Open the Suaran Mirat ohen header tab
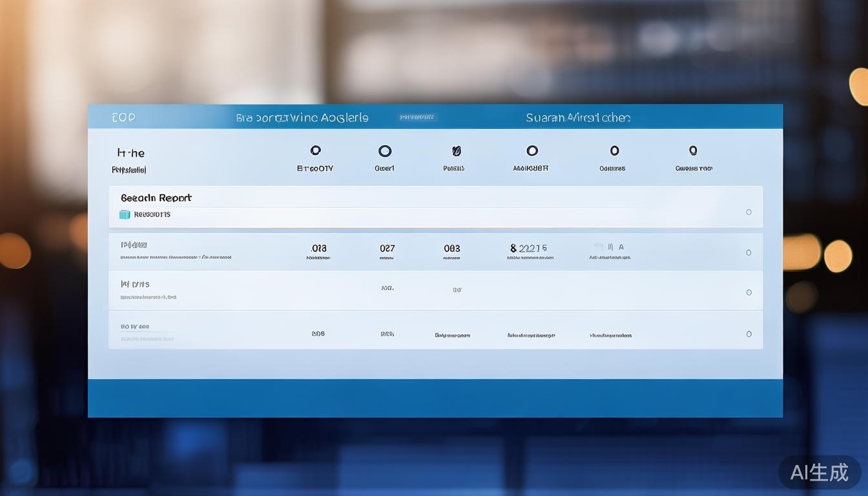Screen dimensions: 868x496 (x=578, y=118)
